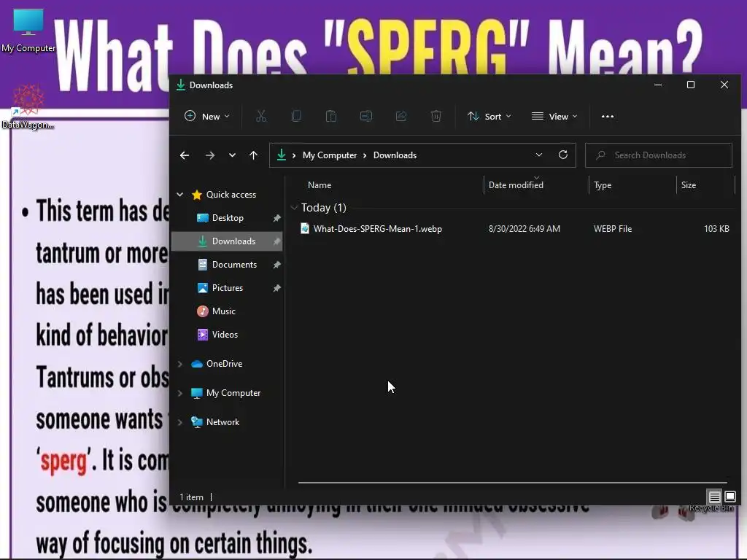Click the Copy icon in toolbar
The width and height of the screenshot is (747, 560).
tap(296, 116)
